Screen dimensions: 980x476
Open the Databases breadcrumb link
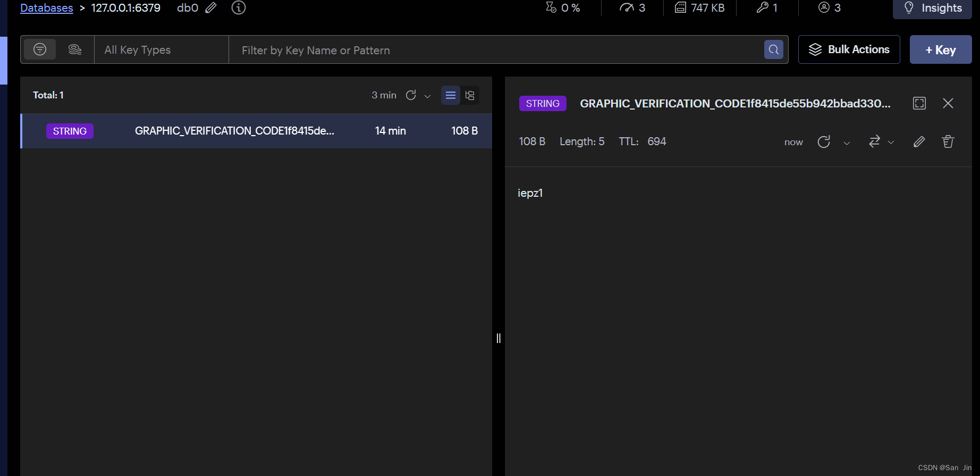point(46,8)
